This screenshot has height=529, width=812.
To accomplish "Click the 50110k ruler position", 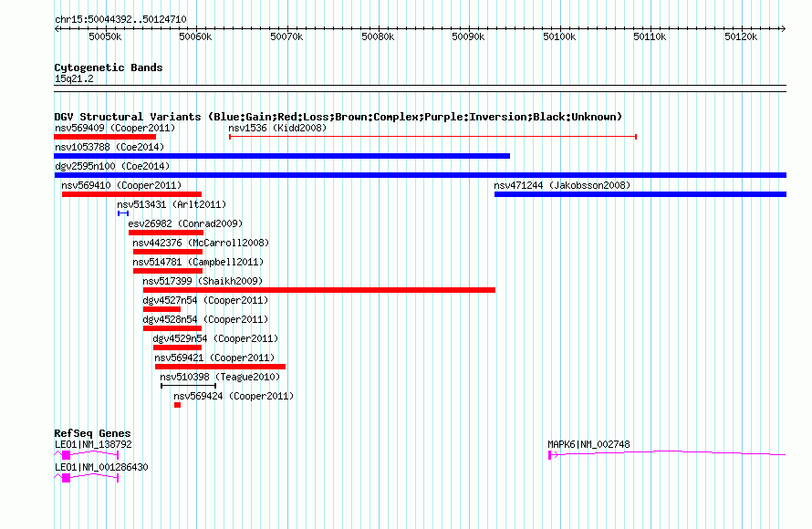I will [650, 36].
